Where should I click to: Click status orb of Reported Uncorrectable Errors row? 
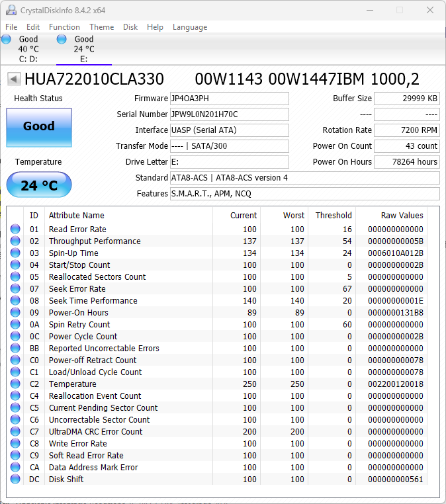coord(15,348)
